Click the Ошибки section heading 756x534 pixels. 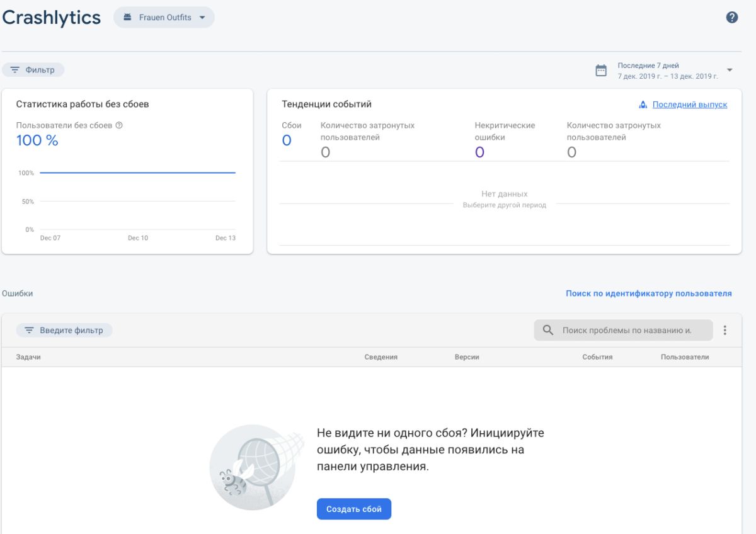click(x=18, y=293)
